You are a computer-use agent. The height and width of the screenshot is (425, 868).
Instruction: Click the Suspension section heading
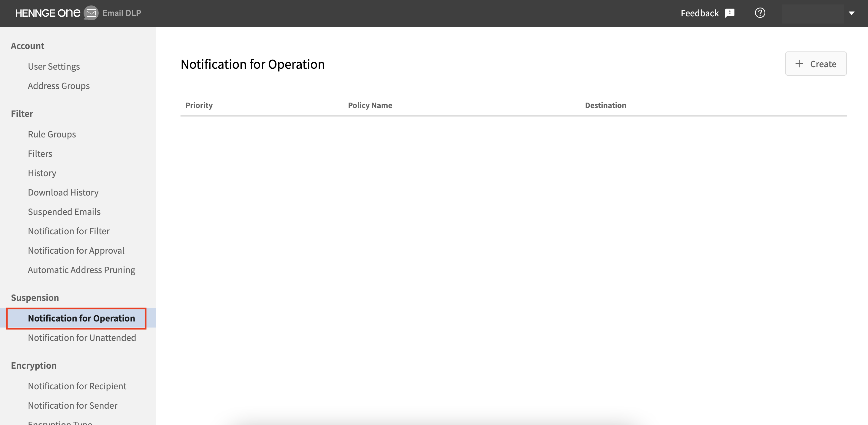35,298
